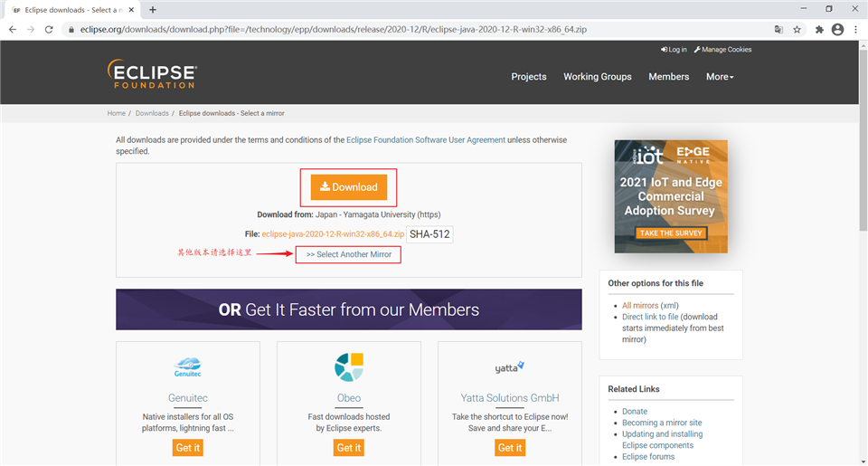The height and width of the screenshot is (466, 868).
Task: Close the Eclipse downloads tab
Action: pyautogui.click(x=131, y=9)
